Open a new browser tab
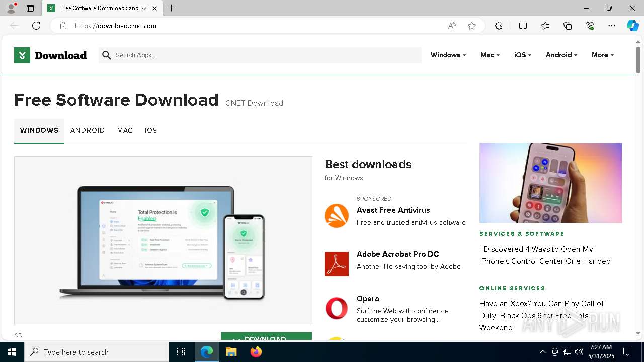Screen dimensions: 644x362 171,8
